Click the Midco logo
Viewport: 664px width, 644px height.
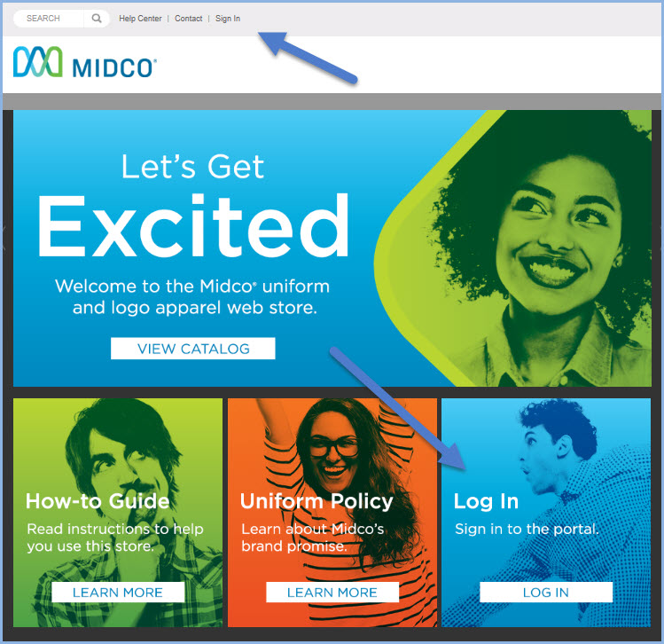click(x=85, y=62)
